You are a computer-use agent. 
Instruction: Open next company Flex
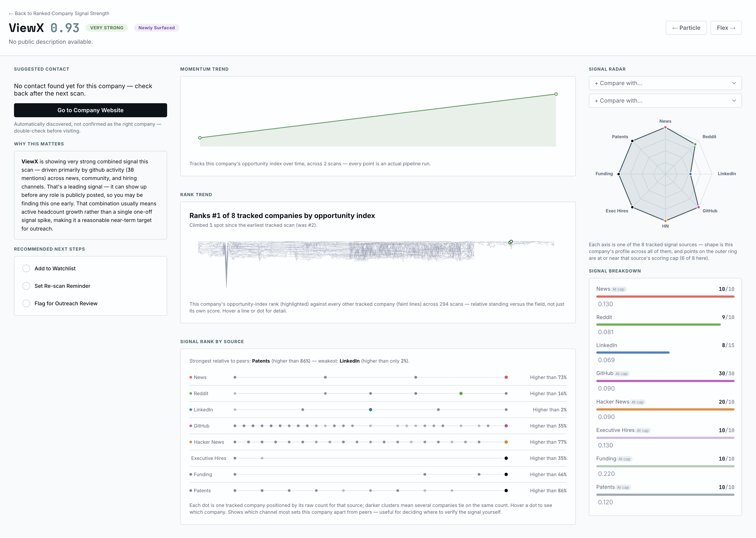click(x=726, y=28)
